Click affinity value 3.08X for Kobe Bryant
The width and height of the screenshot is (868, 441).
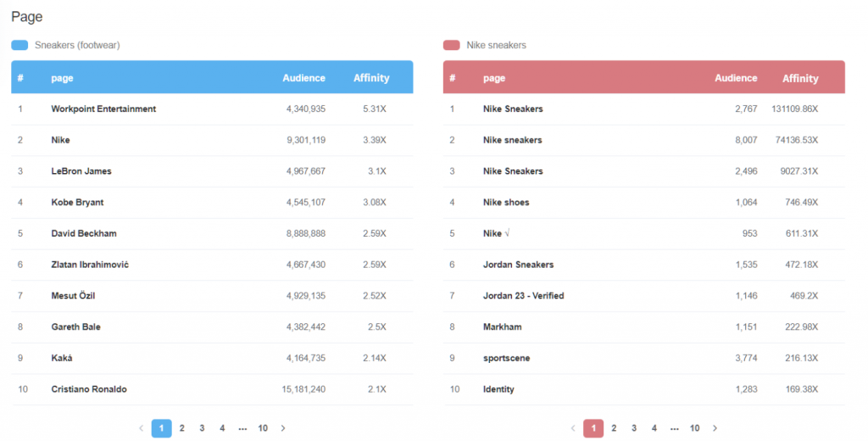tap(374, 203)
